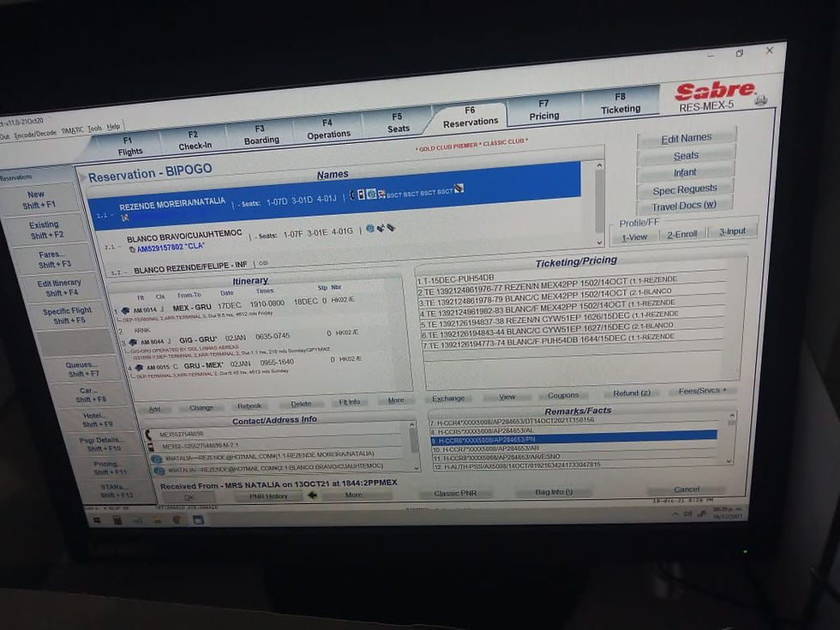
Task: Click Existing Shift+F2 sidebar button
Action: [x=45, y=230]
